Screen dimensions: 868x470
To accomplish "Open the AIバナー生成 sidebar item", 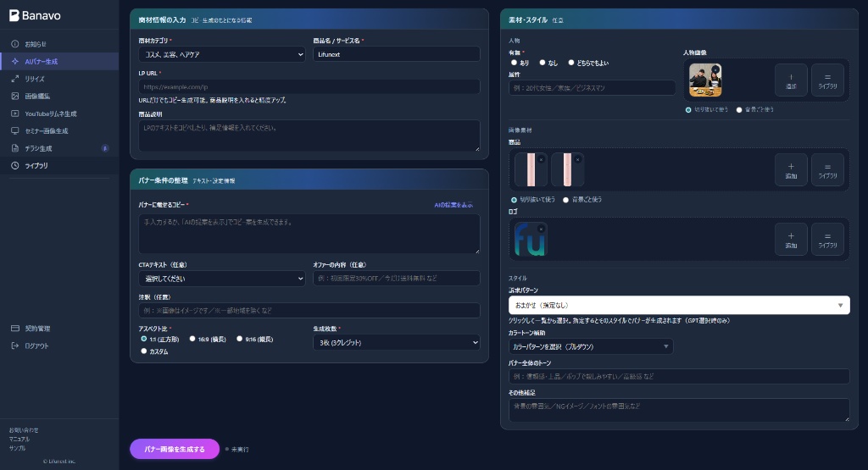I will [x=59, y=61].
